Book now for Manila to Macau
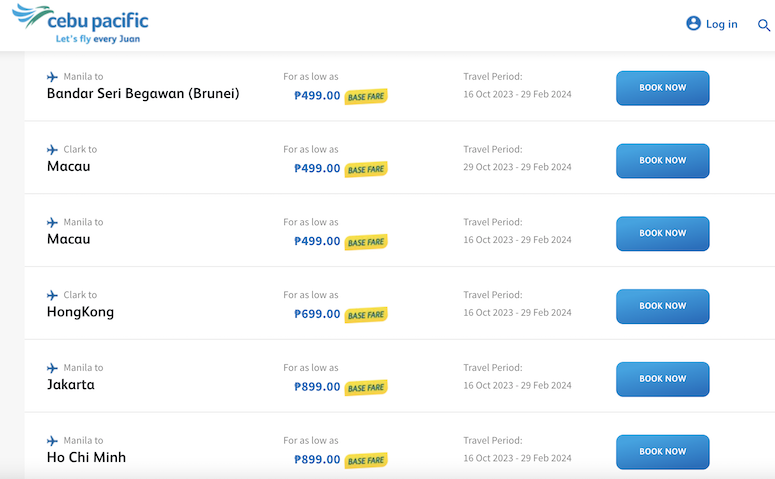 click(x=662, y=233)
